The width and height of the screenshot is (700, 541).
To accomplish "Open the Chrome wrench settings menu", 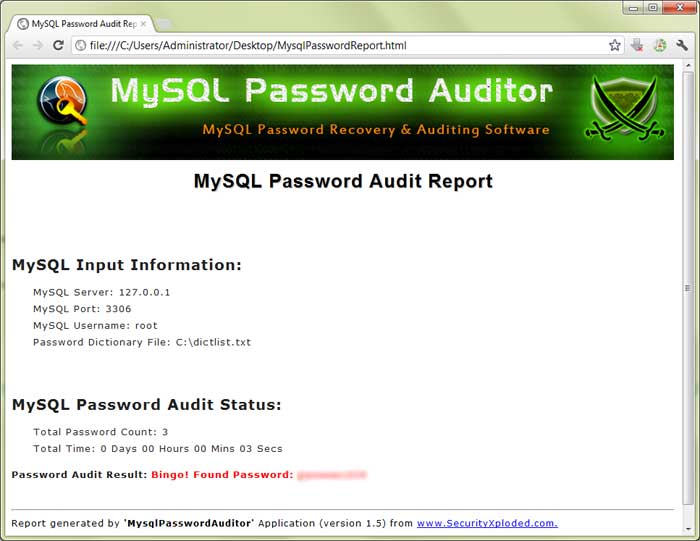I will [682, 45].
